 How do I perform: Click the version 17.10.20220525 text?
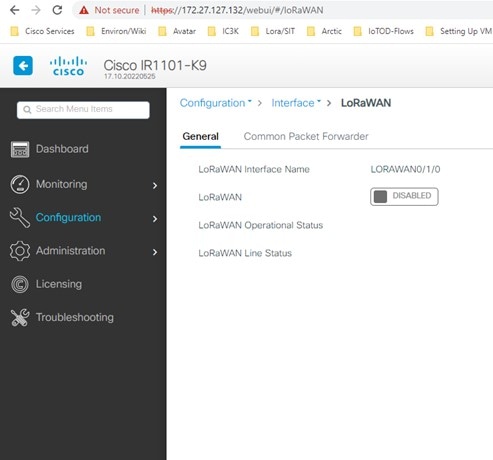(x=130, y=77)
